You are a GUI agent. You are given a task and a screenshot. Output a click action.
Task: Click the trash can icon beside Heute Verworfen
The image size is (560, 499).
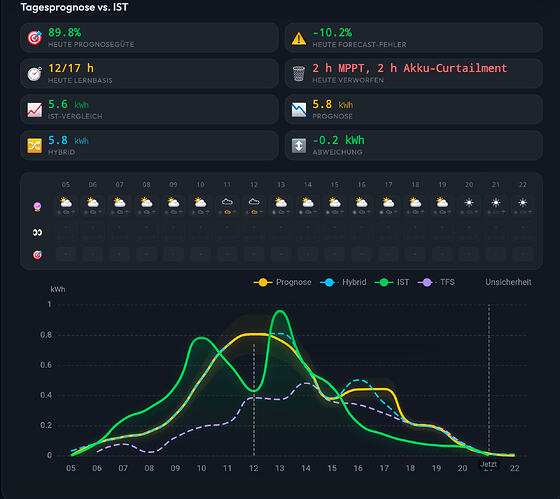299,74
